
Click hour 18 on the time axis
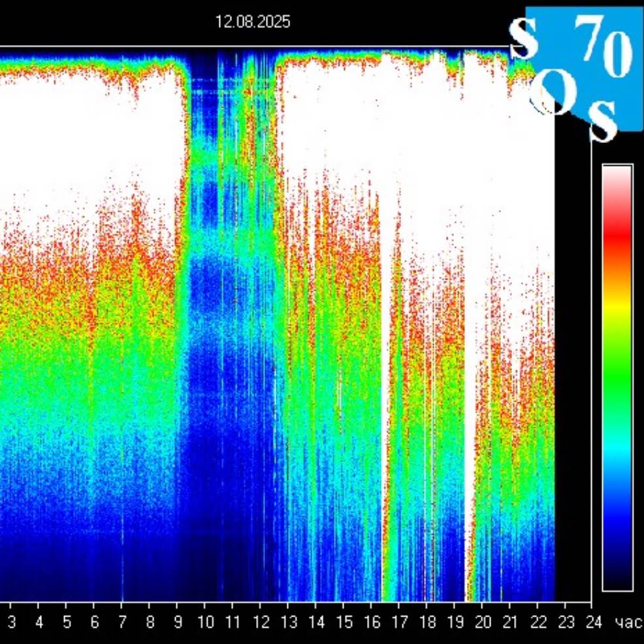(x=427, y=622)
